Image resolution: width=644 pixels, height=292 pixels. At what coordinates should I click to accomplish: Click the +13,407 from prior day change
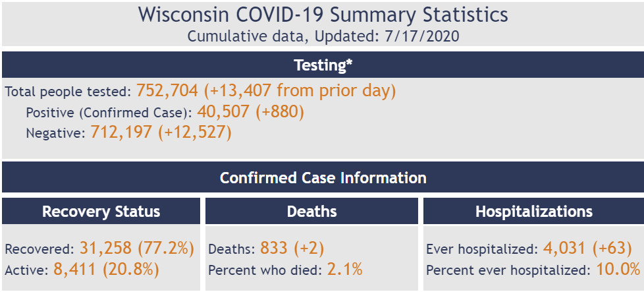coord(300,90)
